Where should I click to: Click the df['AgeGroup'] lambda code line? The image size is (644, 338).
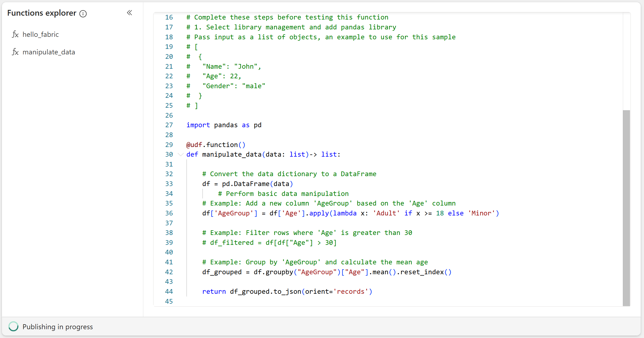pyautogui.click(x=350, y=213)
